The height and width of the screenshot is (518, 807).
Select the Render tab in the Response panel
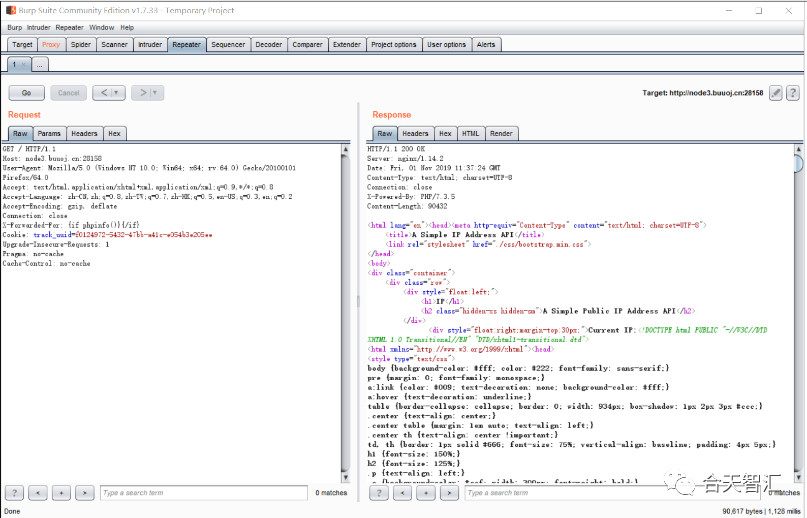(x=501, y=133)
